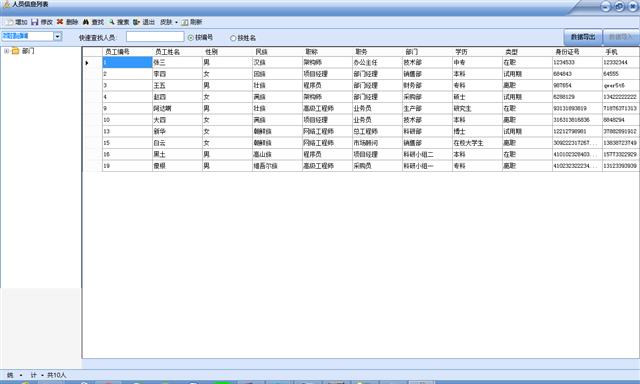The image size is (640, 384).
Task: Select the 按姓名 radio button
Action: 233,38
